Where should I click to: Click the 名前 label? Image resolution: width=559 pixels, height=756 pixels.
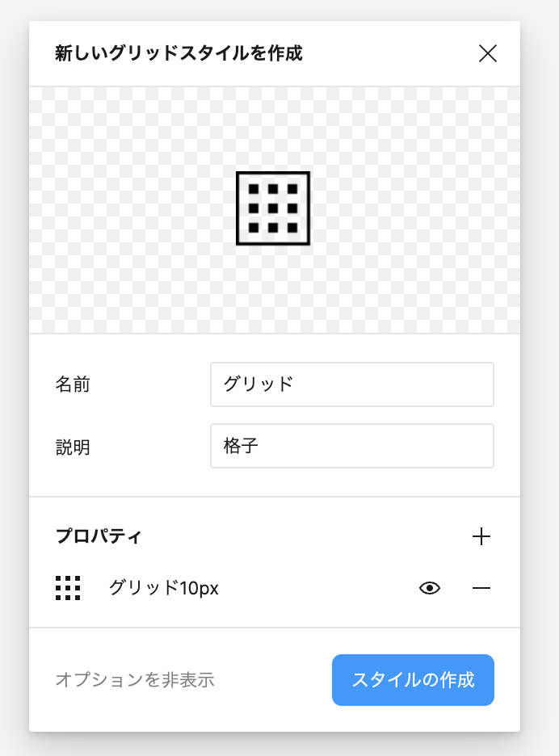[73, 384]
